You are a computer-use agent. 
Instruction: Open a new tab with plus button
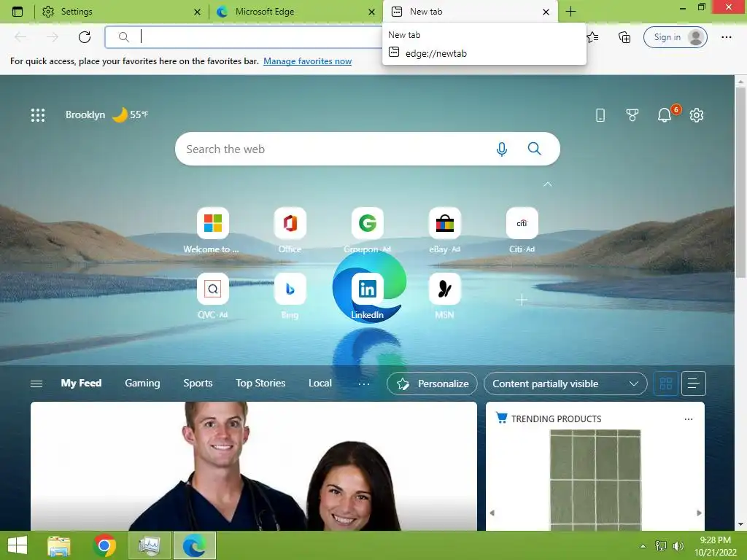pyautogui.click(x=570, y=12)
